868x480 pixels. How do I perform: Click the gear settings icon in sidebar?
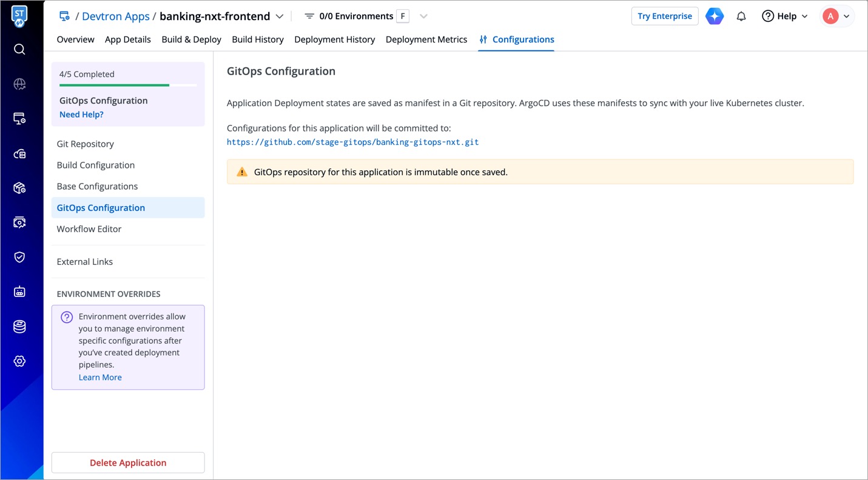(x=19, y=361)
